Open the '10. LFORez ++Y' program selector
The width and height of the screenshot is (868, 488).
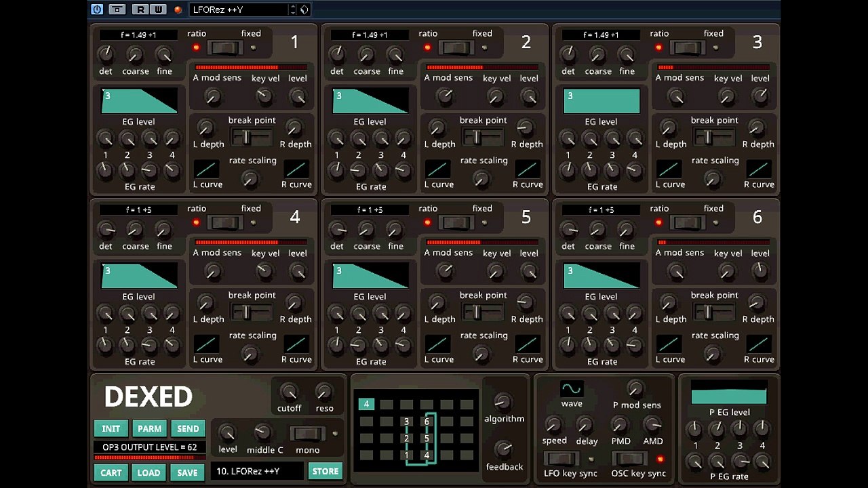click(x=257, y=471)
